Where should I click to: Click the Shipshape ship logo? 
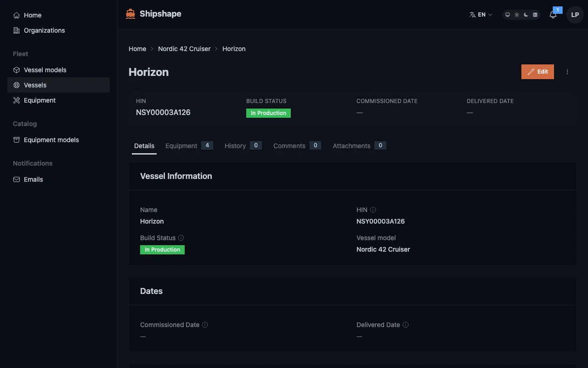(x=130, y=14)
